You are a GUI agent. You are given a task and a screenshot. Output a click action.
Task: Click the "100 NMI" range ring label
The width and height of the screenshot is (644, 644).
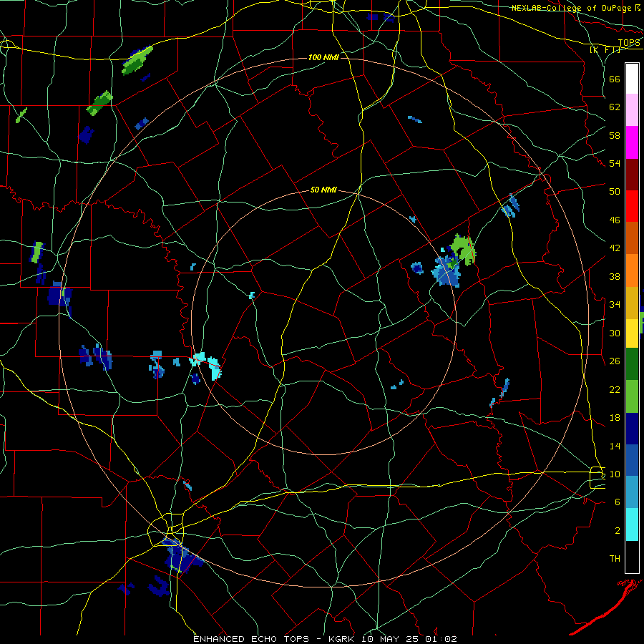(323, 57)
